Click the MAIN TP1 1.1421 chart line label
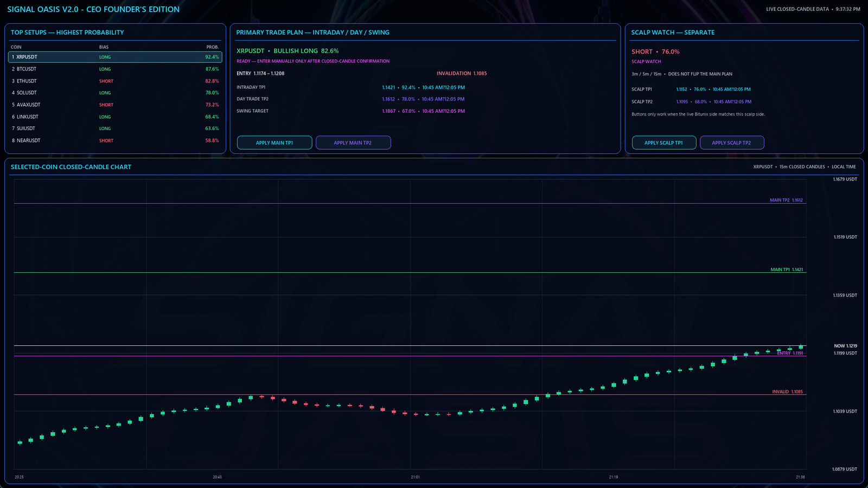The width and height of the screenshot is (868, 488). point(787,269)
